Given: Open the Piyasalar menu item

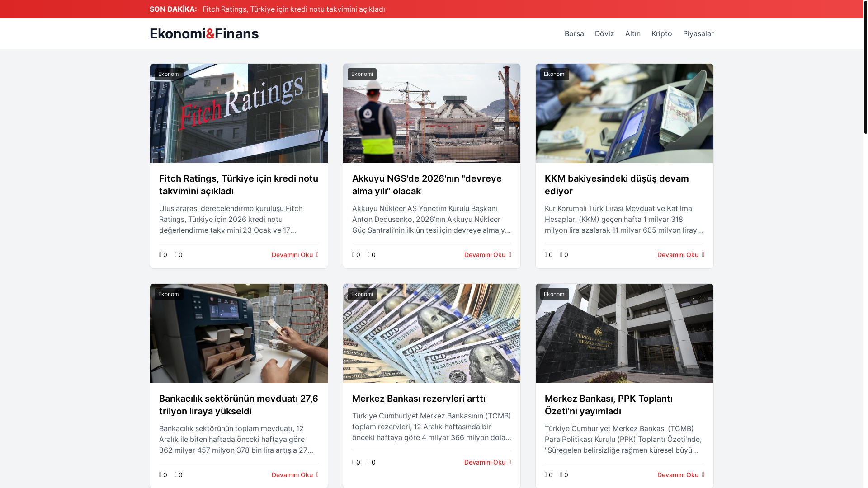Looking at the screenshot, I should click(x=698, y=33).
